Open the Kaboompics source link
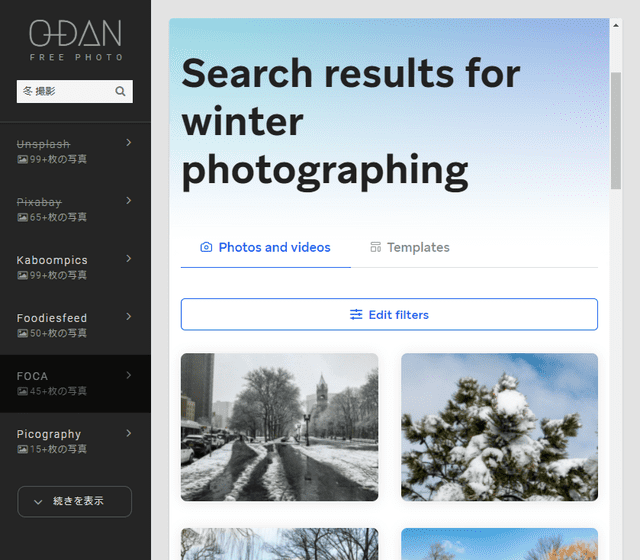Image resolution: width=640 pixels, height=560 pixels. point(52,260)
